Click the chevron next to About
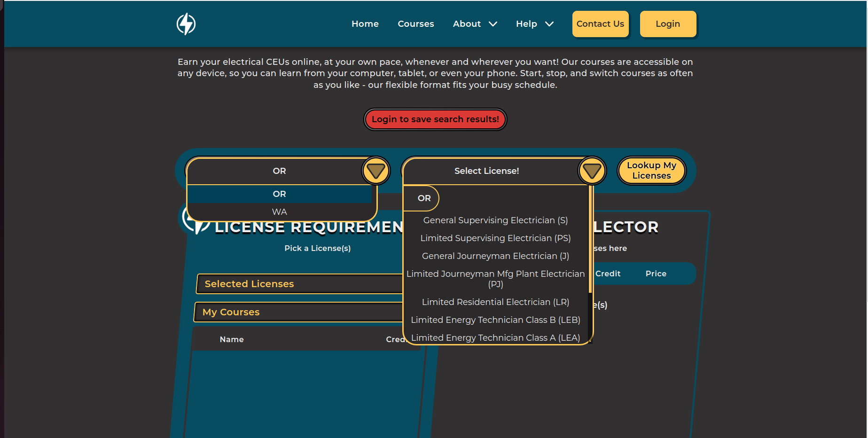Viewport: 868px width, 438px height. pos(493,24)
